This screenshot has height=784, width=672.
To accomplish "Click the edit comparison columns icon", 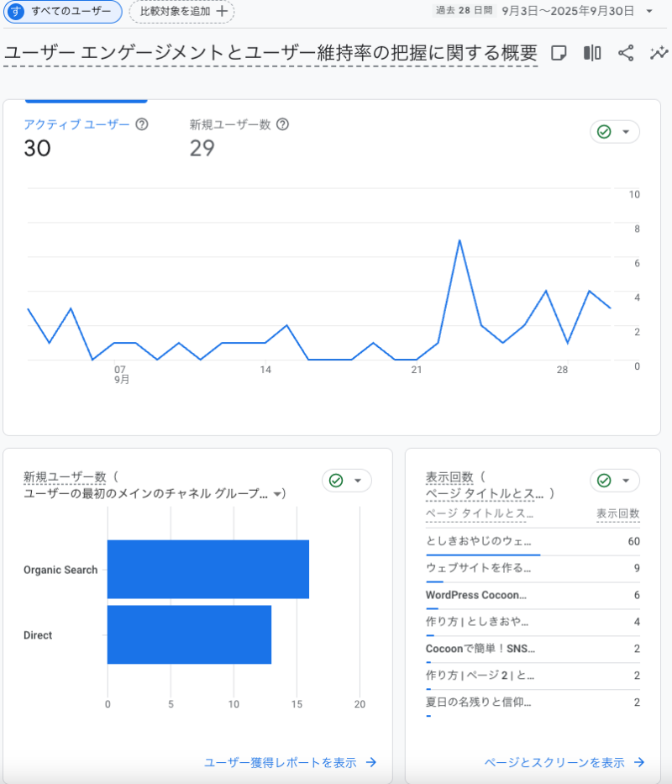I will [x=592, y=53].
